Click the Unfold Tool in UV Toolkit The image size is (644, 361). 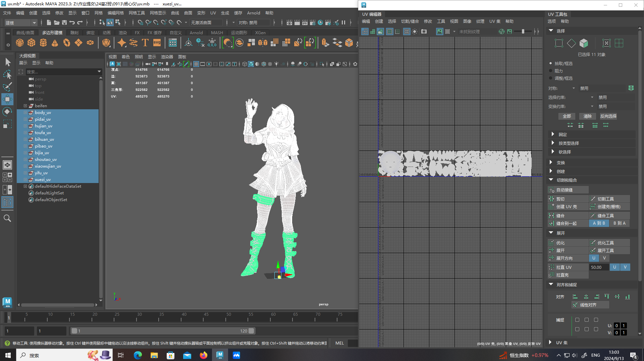pyautogui.click(x=609, y=250)
